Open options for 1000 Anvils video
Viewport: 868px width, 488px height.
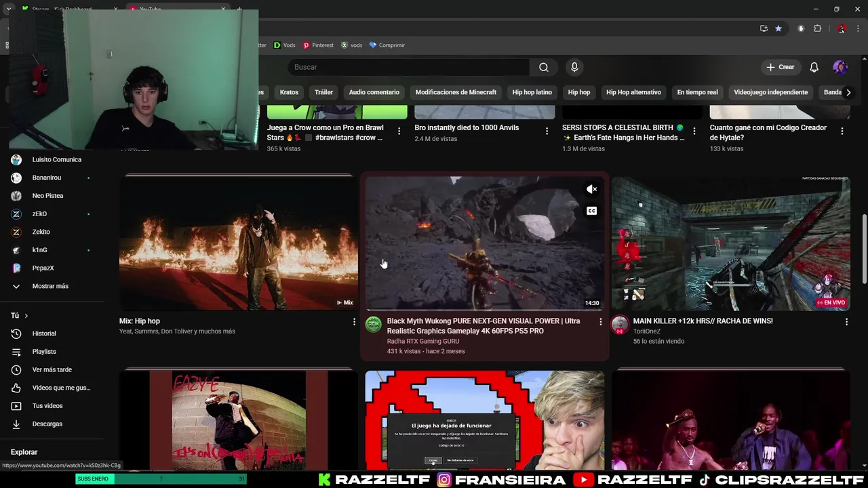547,131
